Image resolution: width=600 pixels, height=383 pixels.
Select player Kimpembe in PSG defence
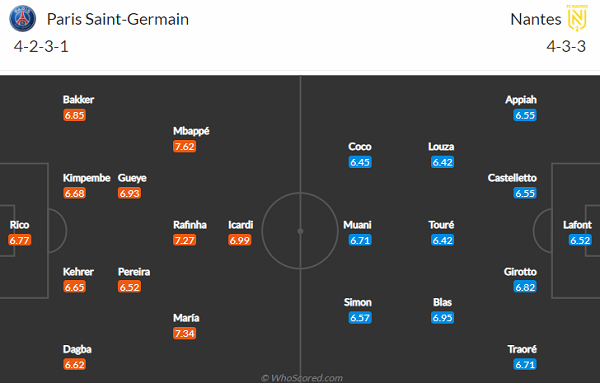(86, 178)
